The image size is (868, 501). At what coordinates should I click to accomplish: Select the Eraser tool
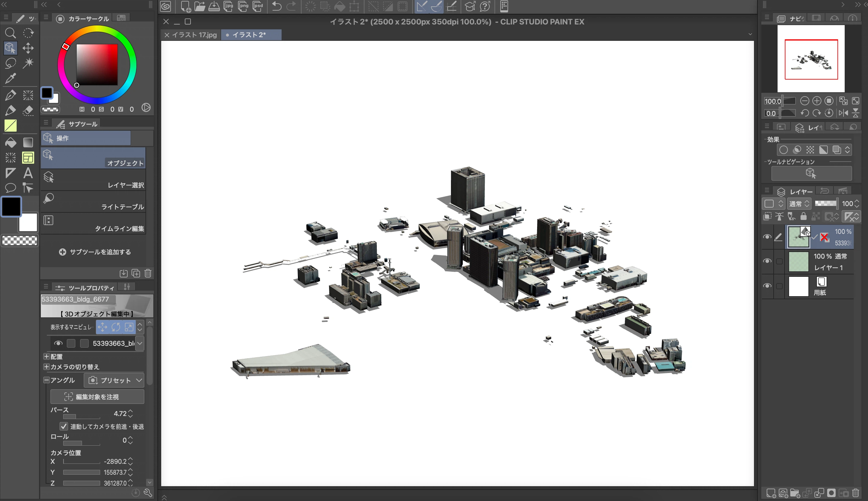click(28, 110)
